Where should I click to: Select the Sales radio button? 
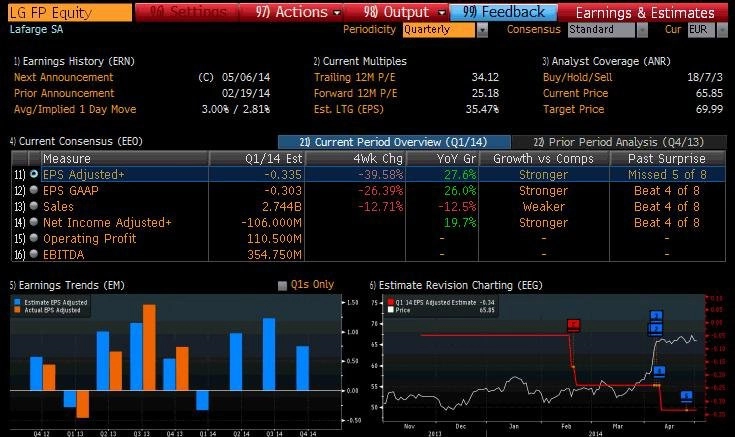34,206
